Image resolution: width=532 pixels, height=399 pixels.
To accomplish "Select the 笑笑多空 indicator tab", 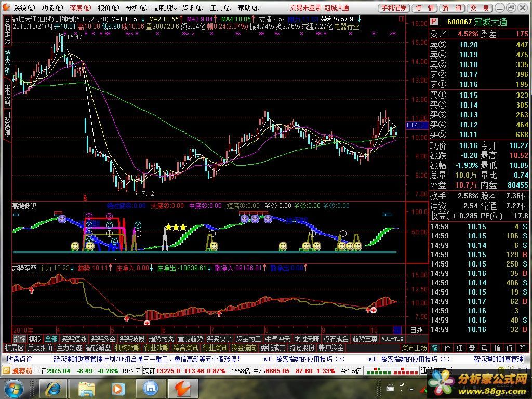I will pos(103,339).
